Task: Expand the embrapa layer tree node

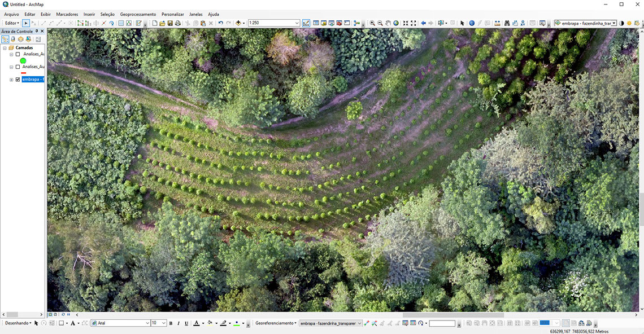Action: (11, 80)
